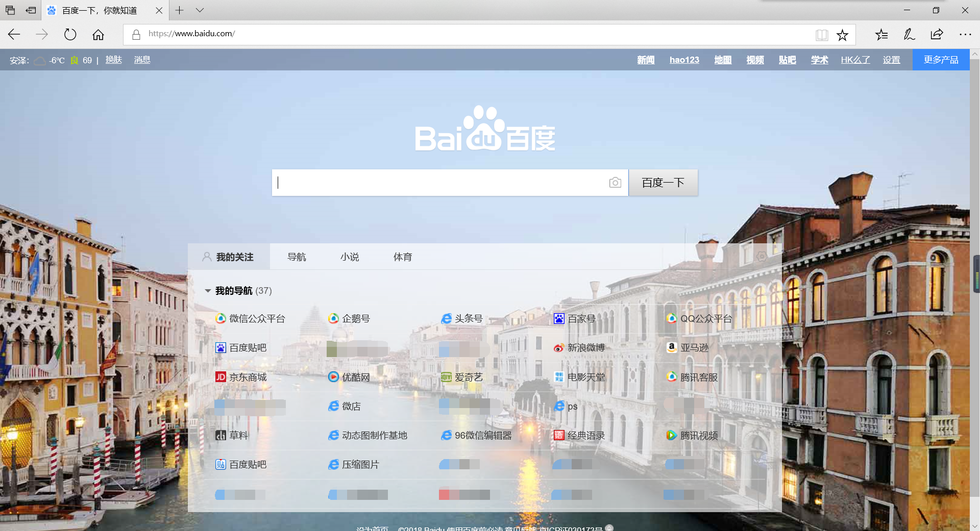Image resolution: width=980 pixels, height=531 pixels.
Task: Click the HK么了 account link
Action: [855, 60]
